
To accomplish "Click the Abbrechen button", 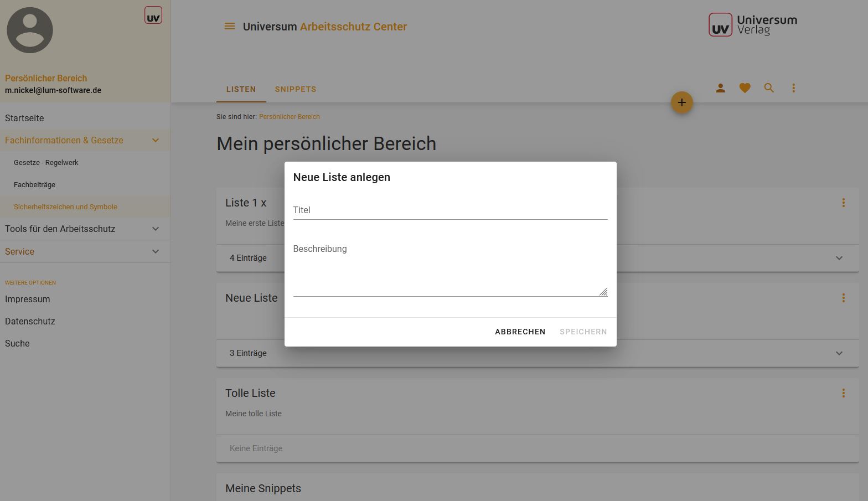I will pos(520,332).
